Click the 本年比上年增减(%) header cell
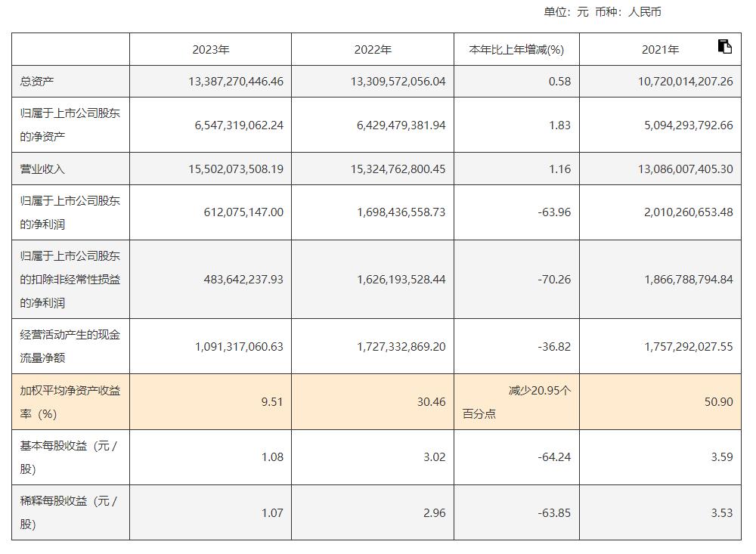This screenshot has width=756, height=554. pyautogui.click(x=516, y=49)
